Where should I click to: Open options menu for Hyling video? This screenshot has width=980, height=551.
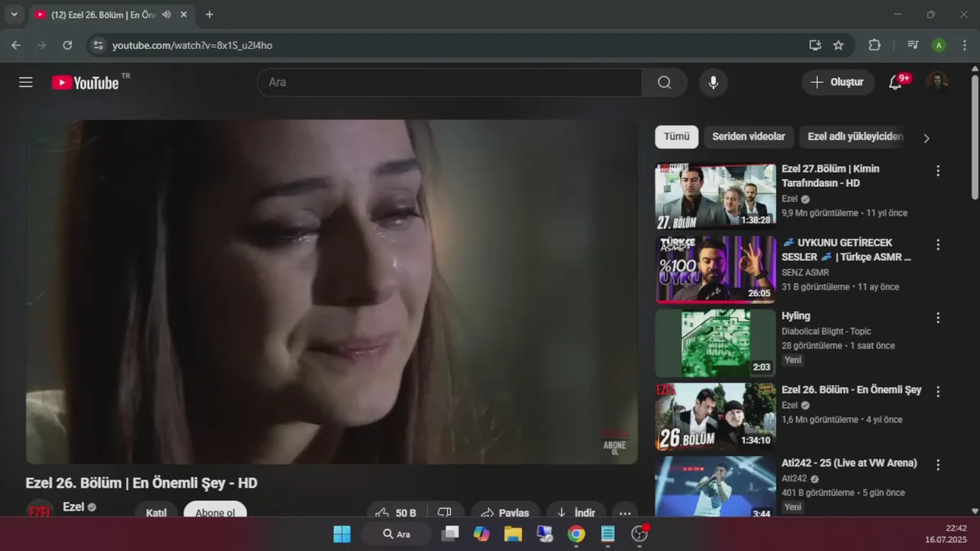pyautogui.click(x=938, y=318)
